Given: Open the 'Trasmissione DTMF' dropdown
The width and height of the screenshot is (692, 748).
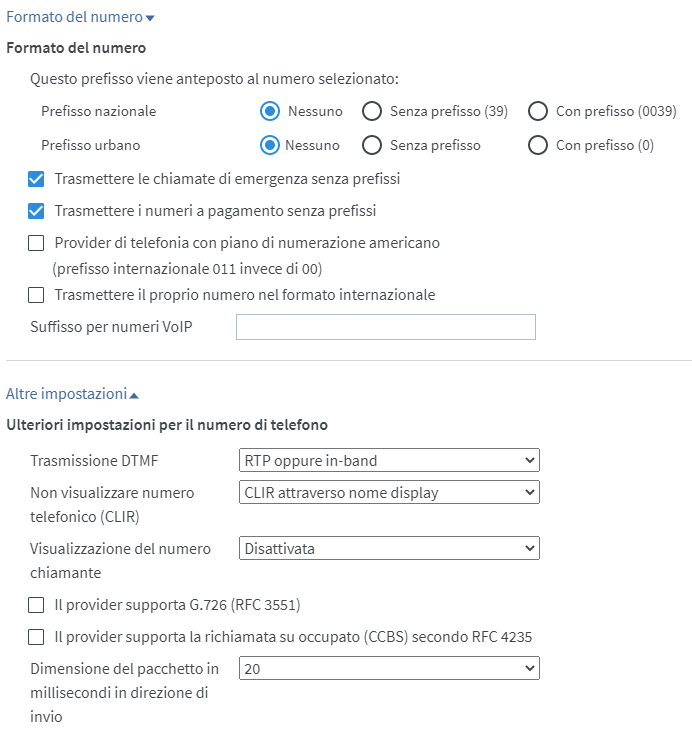Looking at the screenshot, I should point(389,460).
